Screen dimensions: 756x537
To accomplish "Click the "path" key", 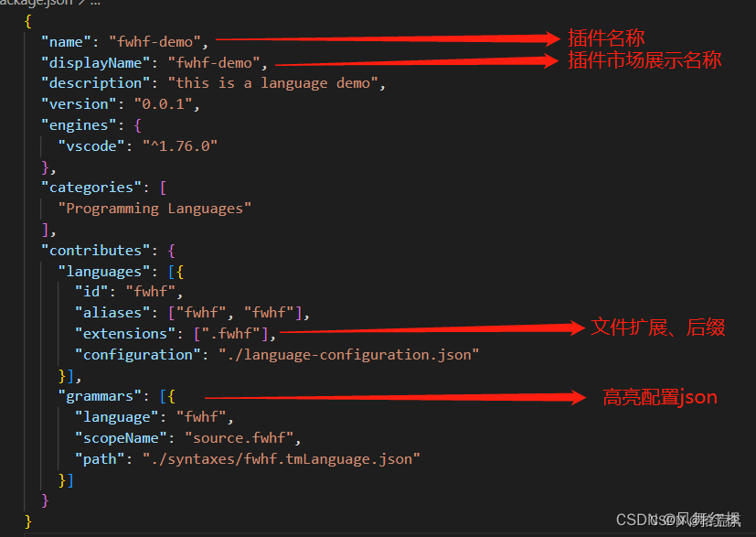I will (100, 459).
